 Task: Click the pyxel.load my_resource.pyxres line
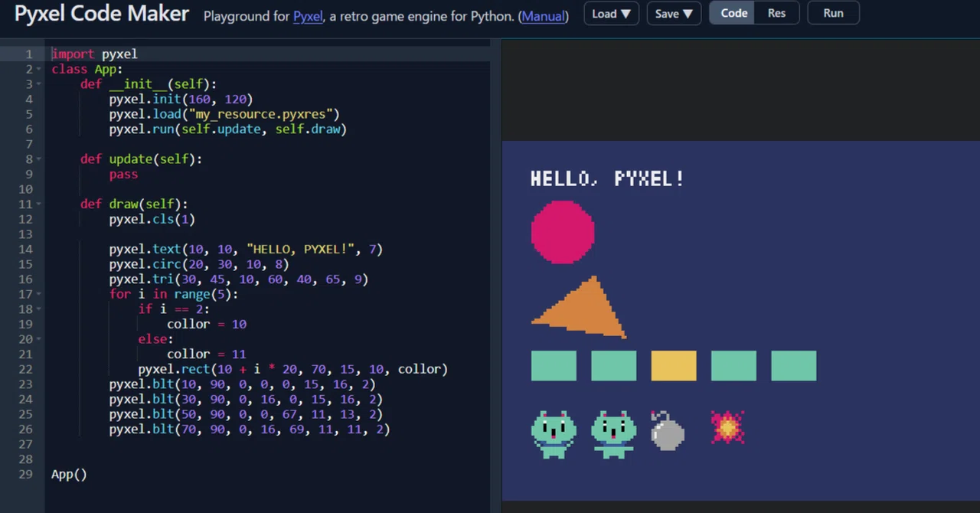click(x=224, y=114)
